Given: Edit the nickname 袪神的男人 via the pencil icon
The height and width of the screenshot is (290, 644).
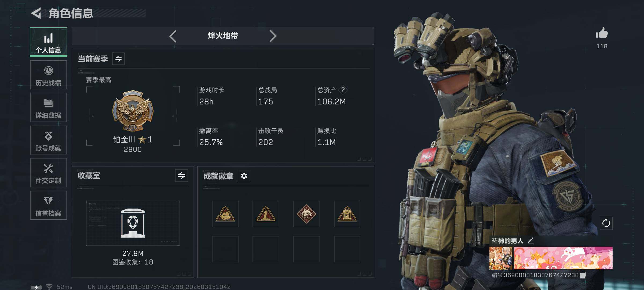Looking at the screenshot, I should 531,241.
